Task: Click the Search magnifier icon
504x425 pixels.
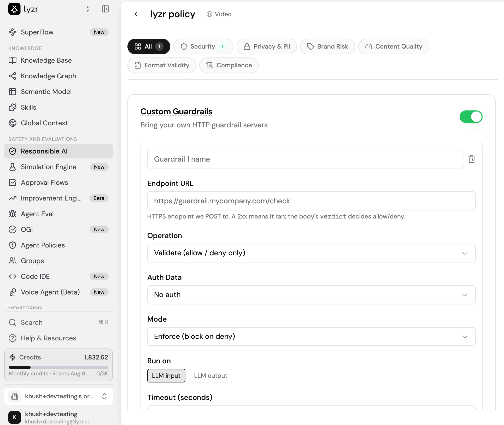Action: click(13, 322)
